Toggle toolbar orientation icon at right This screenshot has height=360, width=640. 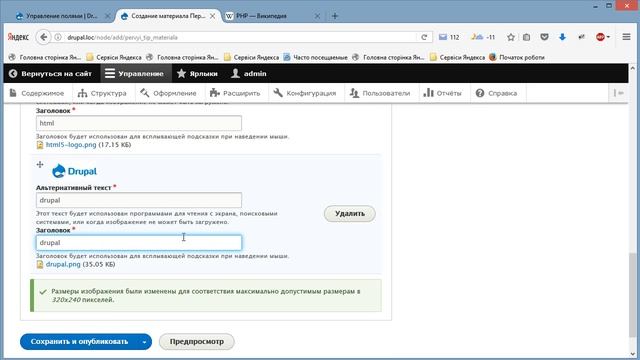click(x=618, y=93)
